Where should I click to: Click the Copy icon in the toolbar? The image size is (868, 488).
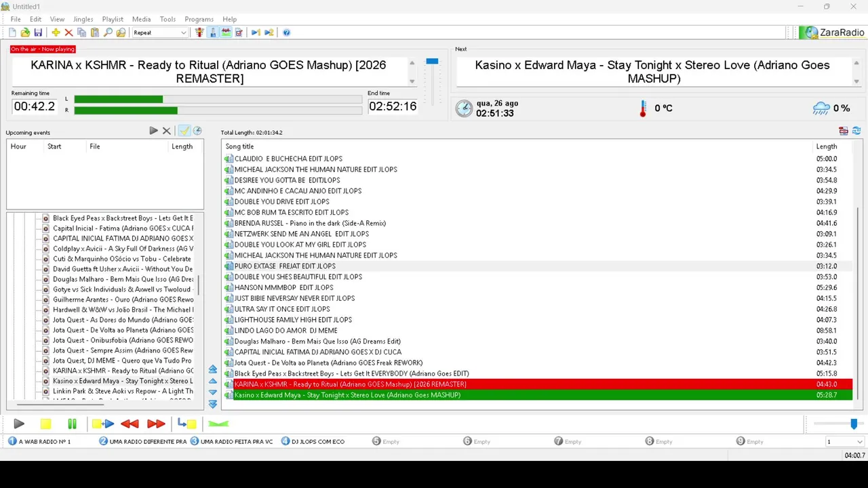pos(81,33)
